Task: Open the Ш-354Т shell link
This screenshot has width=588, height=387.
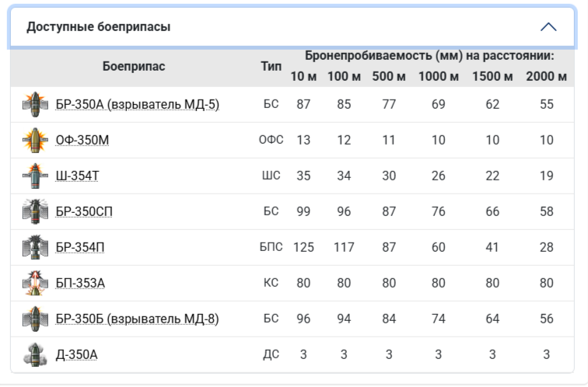Action: click(77, 176)
